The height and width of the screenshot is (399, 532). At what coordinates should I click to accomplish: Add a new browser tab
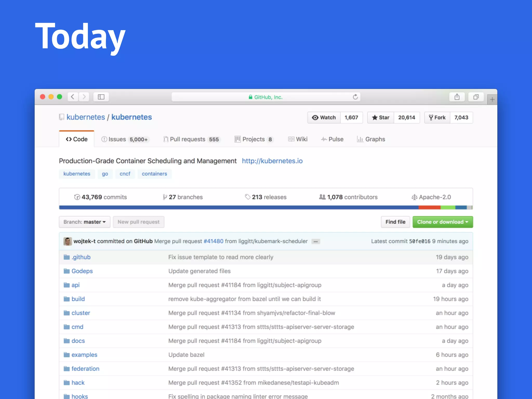(492, 99)
